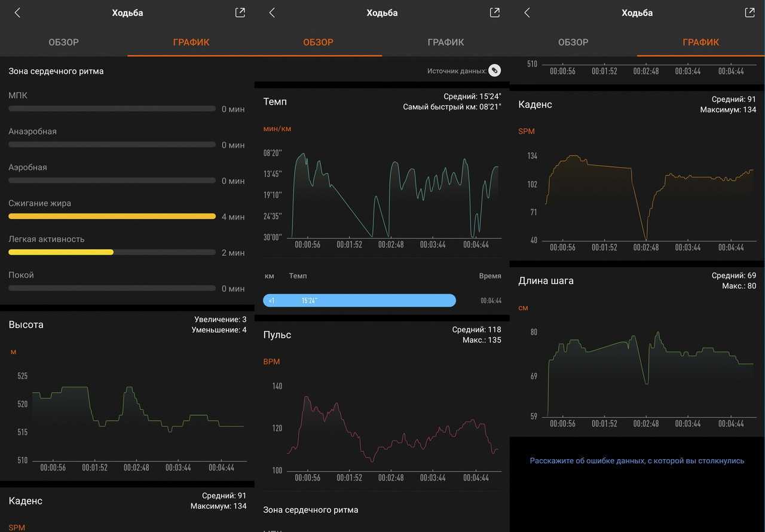765x532 pixels.
Task: Tap the back arrow in the left Ходьба screen
Action: tap(17, 13)
